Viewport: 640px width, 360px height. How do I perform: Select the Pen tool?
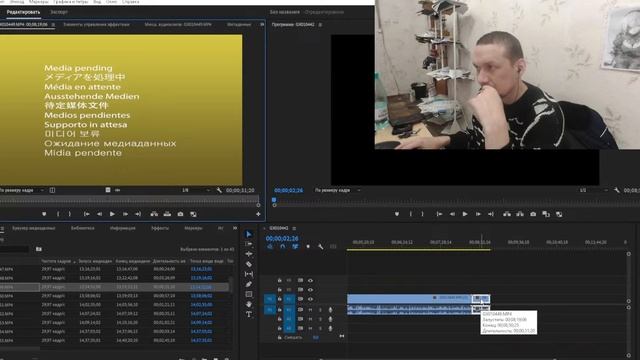pyautogui.click(x=249, y=284)
